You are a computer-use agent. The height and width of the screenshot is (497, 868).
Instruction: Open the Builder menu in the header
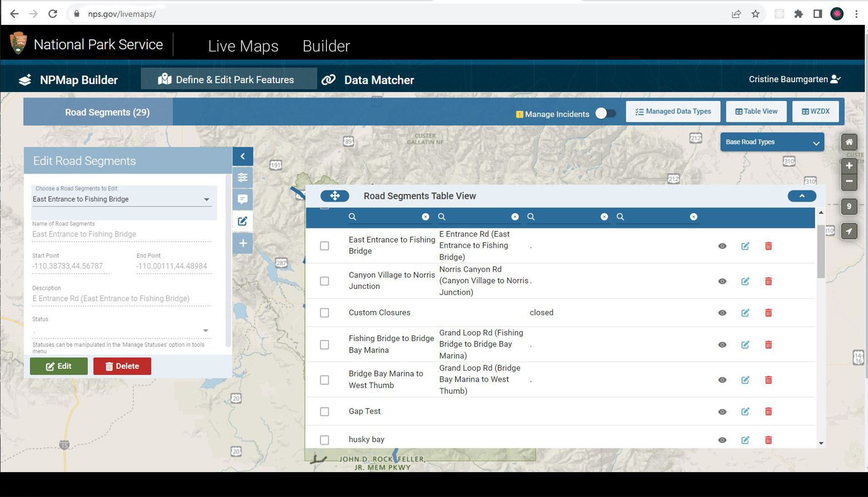[x=326, y=46]
